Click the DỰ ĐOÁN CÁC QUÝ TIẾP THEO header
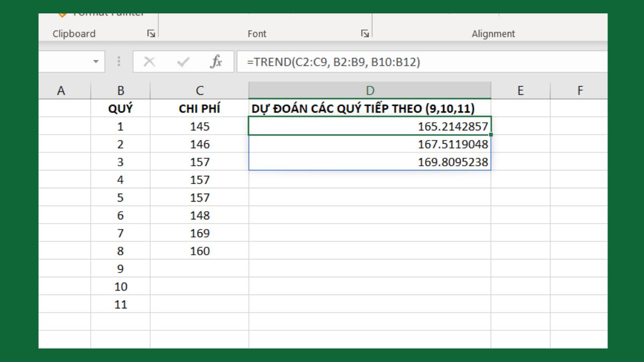Image resolution: width=644 pixels, height=362 pixels. tap(369, 108)
